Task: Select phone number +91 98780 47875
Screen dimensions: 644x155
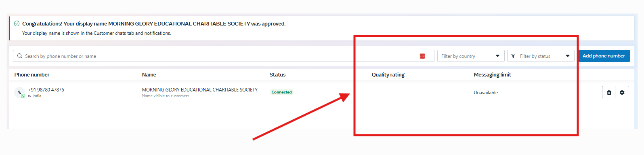Action: pyautogui.click(x=46, y=90)
